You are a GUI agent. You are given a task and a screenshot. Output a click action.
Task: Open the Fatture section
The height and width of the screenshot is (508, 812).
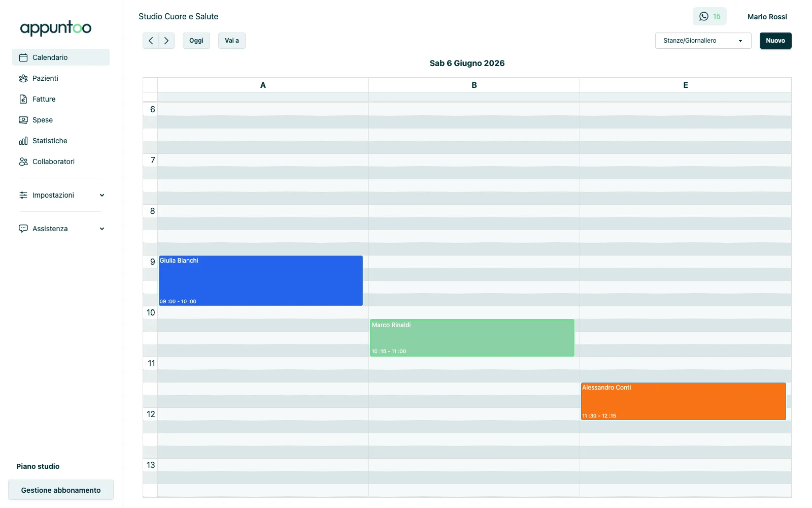point(61,99)
